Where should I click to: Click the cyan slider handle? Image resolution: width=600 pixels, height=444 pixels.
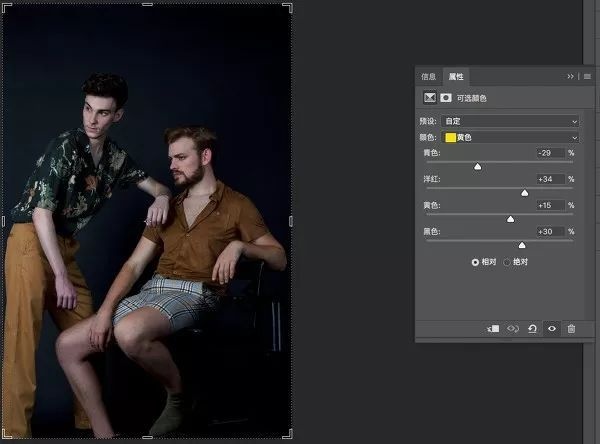[477, 166]
